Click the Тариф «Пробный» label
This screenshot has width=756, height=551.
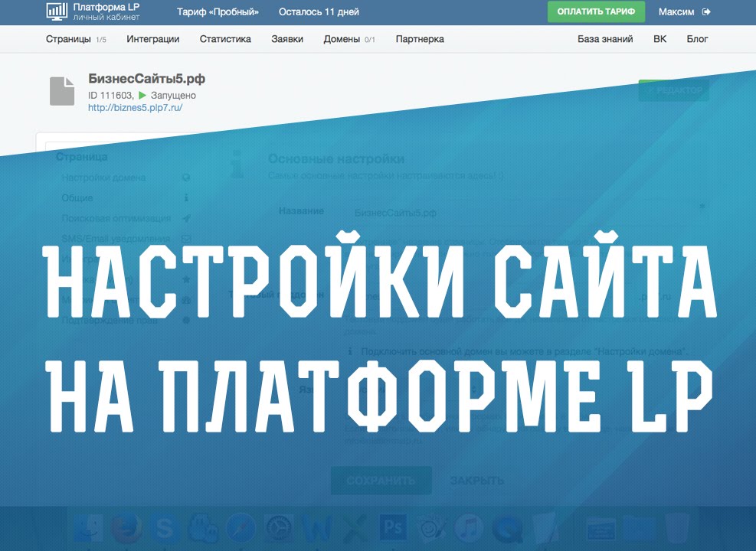[218, 11]
